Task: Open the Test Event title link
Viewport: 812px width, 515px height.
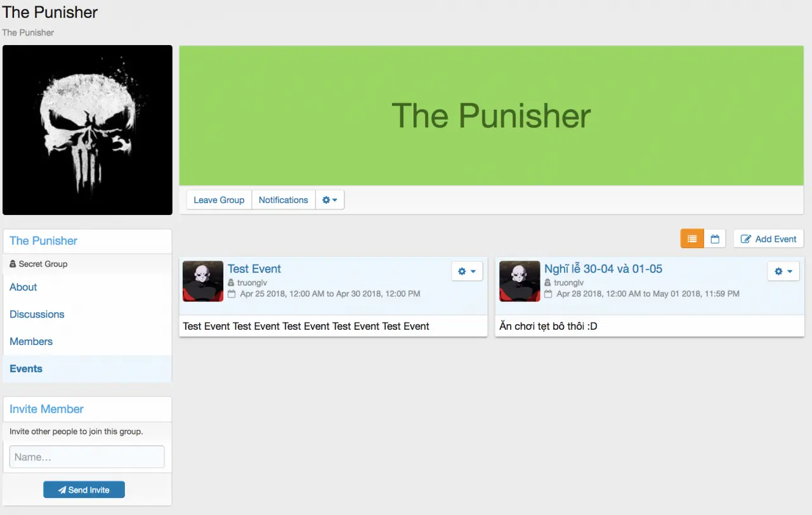Action: (x=254, y=269)
